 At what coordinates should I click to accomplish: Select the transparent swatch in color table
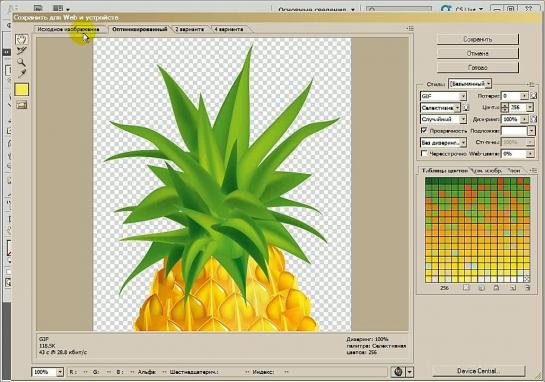[x=527, y=278]
